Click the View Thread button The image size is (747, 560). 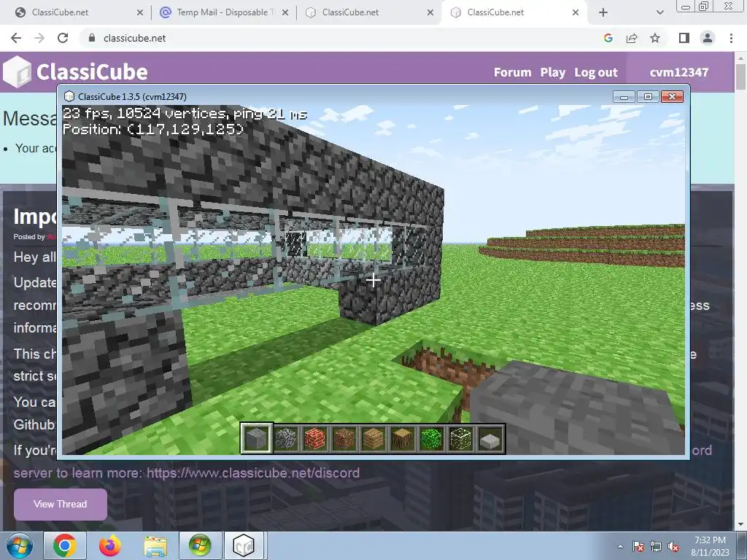coord(61,504)
